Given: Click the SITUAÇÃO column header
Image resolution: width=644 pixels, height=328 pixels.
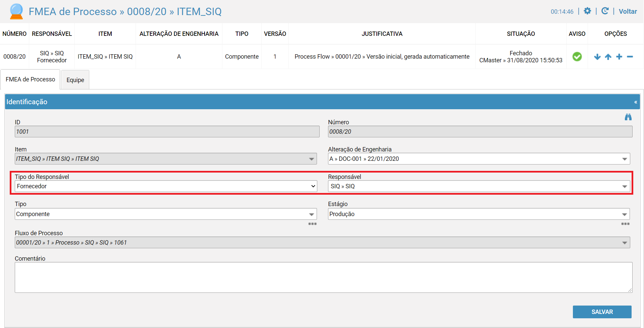Looking at the screenshot, I should click(521, 34).
